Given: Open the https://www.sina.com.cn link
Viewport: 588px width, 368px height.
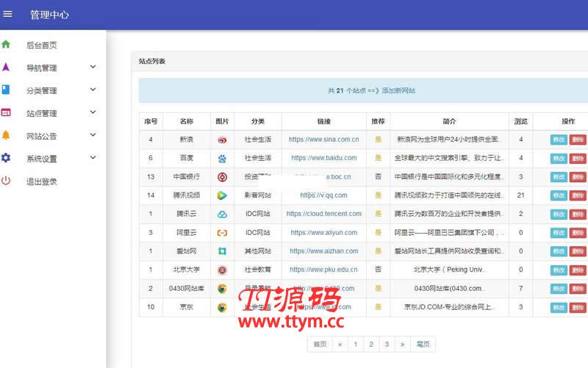Looking at the screenshot, I should (x=323, y=140).
